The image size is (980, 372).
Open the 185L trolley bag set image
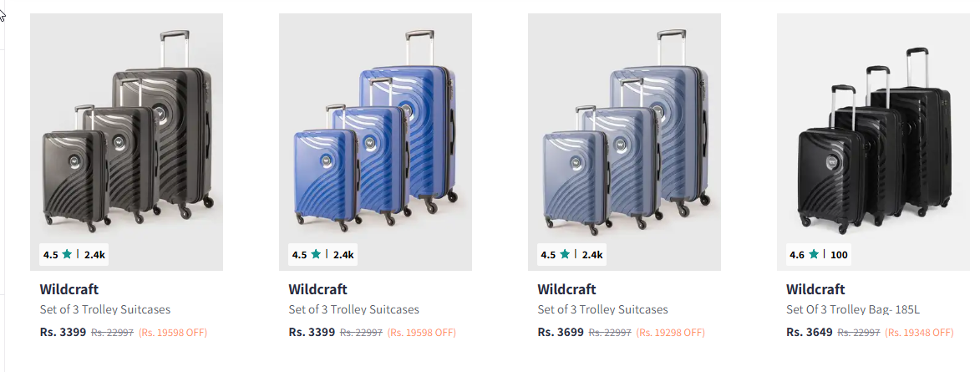click(x=873, y=134)
